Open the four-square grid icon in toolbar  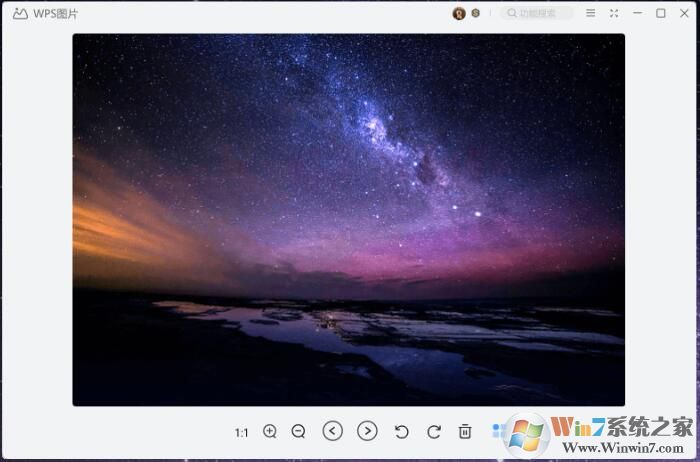pyautogui.click(x=498, y=431)
